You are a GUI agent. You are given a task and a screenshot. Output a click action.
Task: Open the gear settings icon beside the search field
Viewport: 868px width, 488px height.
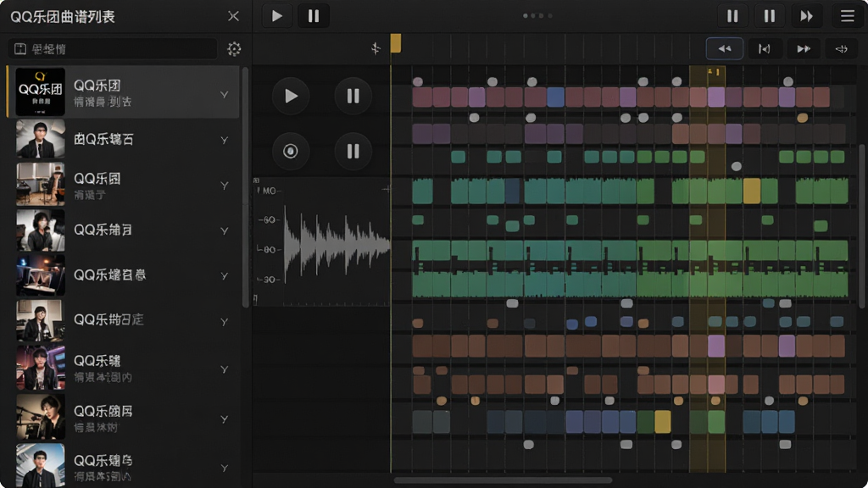click(x=234, y=48)
